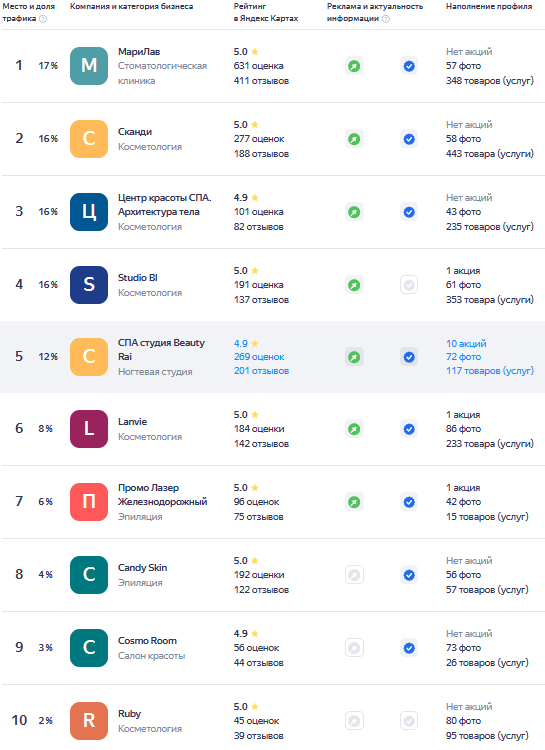Open the '269 оценок' link for СПА студия Beauty Rai
Image resolution: width=545 pixels, height=750 pixels.
click(259, 357)
